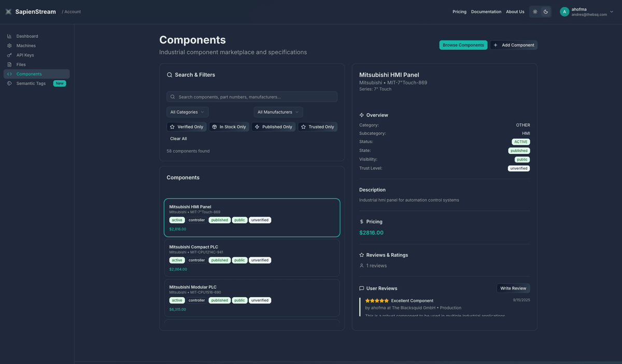The image size is (622, 364).
Task: Click the Dashboard chart icon in sidebar
Action: tap(9, 36)
